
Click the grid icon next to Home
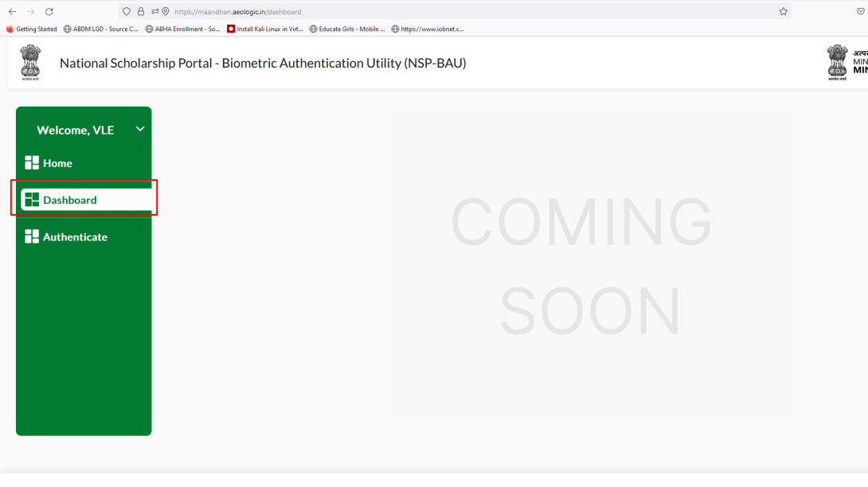[x=32, y=162]
